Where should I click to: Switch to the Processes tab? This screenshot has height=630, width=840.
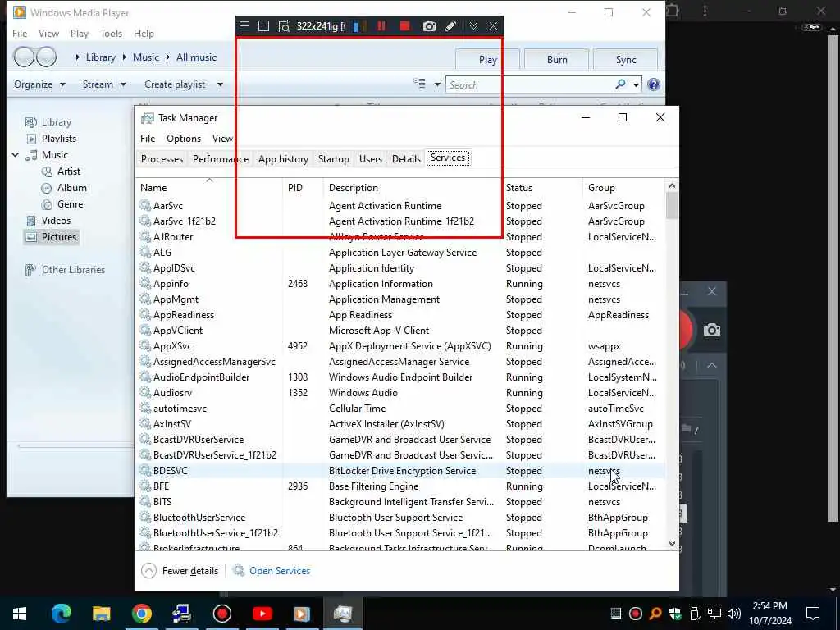pyautogui.click(x=162, y=158)
